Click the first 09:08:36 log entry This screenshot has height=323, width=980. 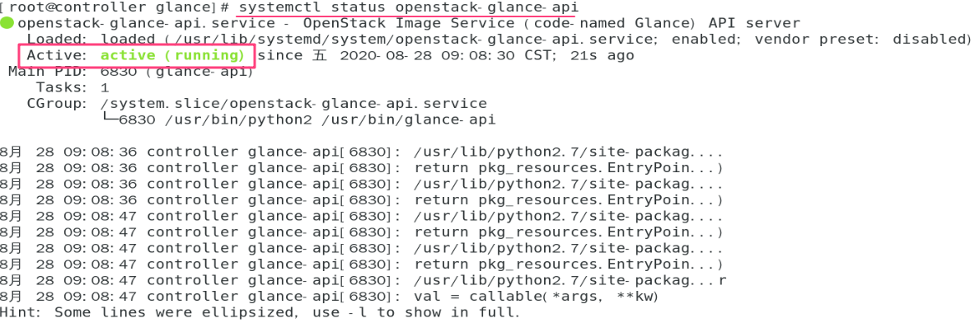click(361, 152)
